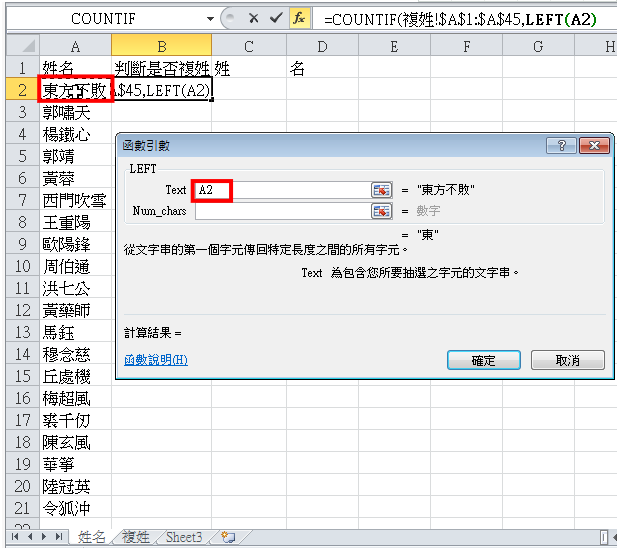Select column B header

pyautogui.click(x=162, y=46)
